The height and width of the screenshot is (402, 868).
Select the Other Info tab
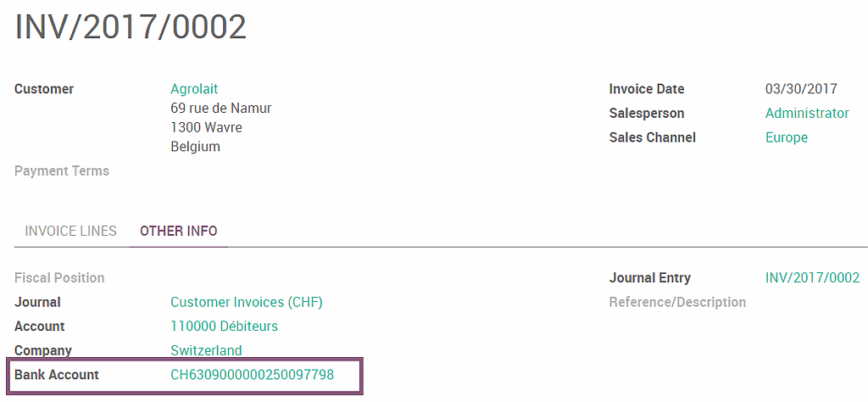coord(178,231)
